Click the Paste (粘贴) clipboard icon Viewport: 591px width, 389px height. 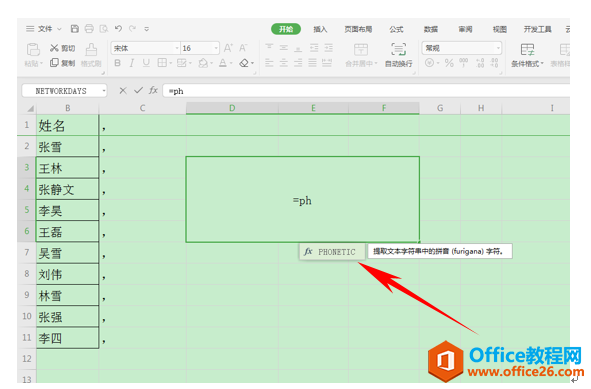click(33, 50)
